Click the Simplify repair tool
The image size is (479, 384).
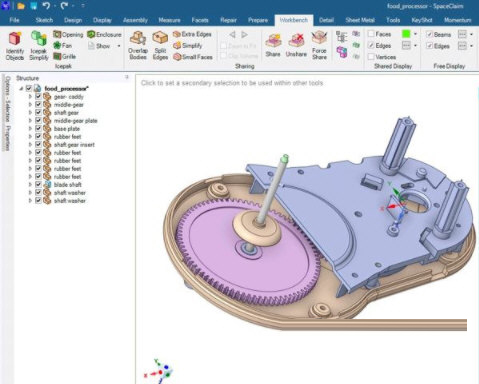188,46
